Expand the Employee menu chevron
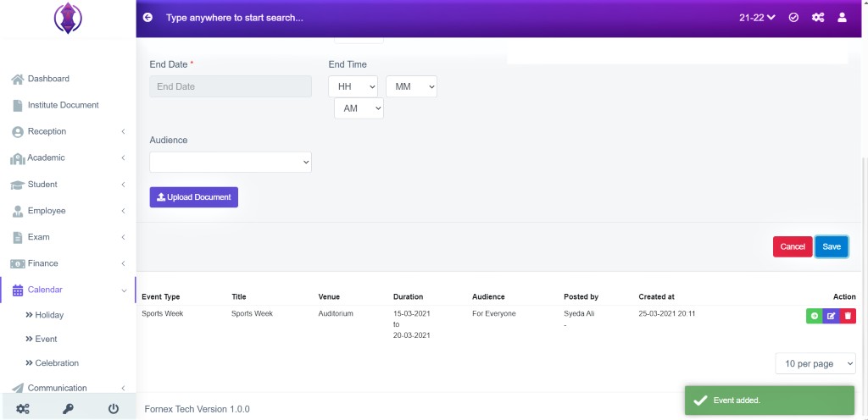The height and width of the screenshot is (420, 868). tap(123, 211)
